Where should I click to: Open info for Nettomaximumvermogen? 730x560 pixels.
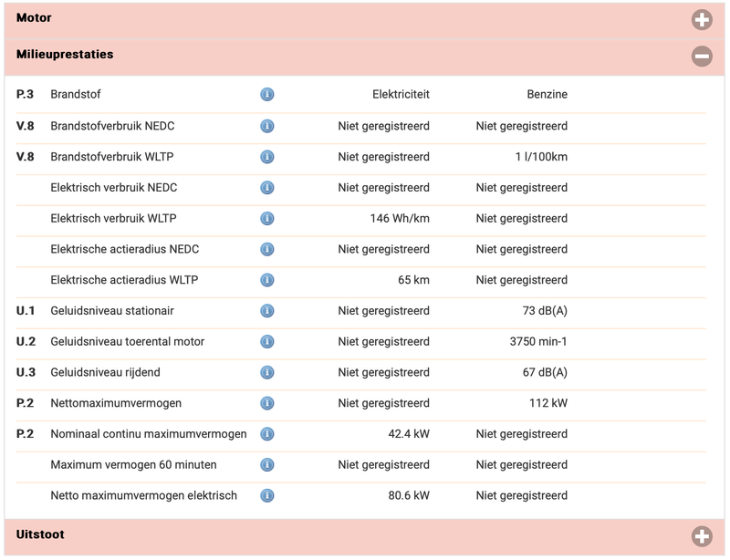(x=267, y=403)
